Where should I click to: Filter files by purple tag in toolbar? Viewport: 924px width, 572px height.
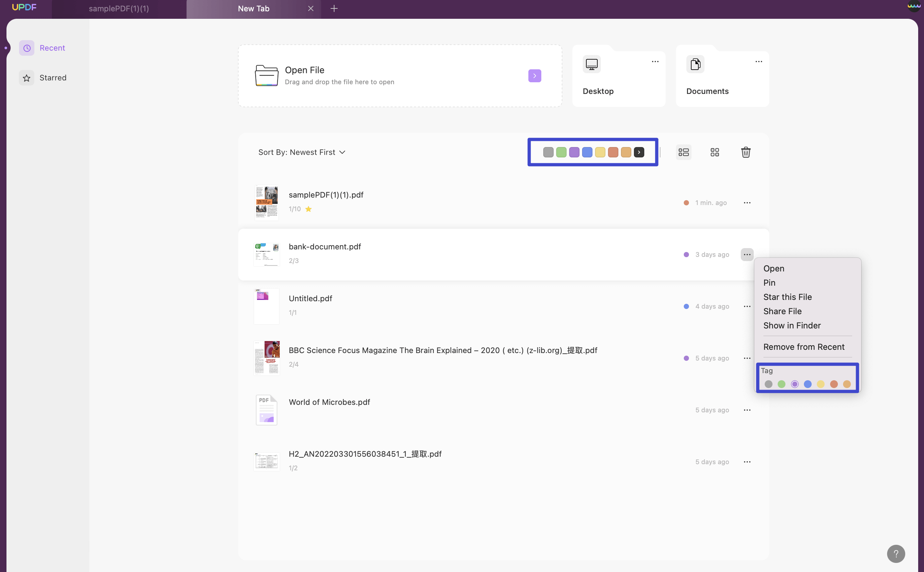tap(574, 153)
